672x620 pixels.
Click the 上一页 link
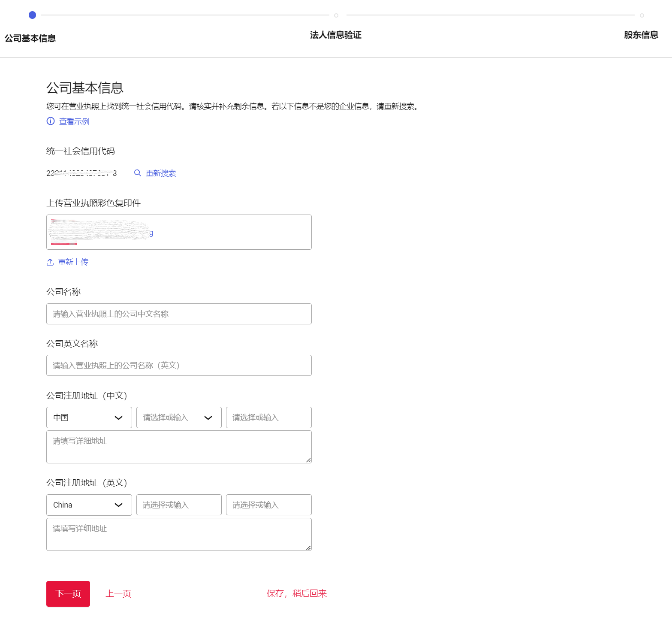(x=118, y=594)
